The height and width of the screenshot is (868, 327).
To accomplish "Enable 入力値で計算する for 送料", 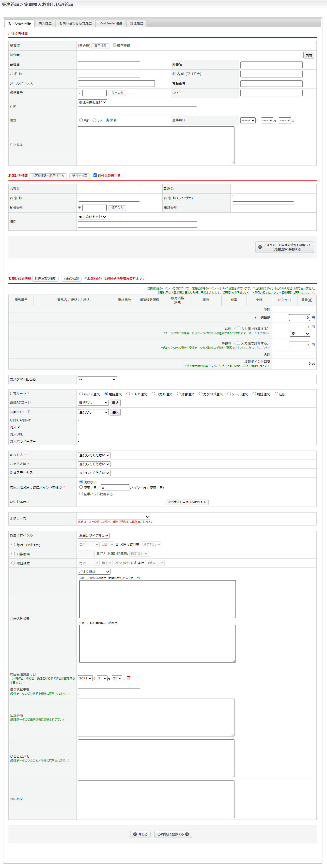I will [239, 328].
